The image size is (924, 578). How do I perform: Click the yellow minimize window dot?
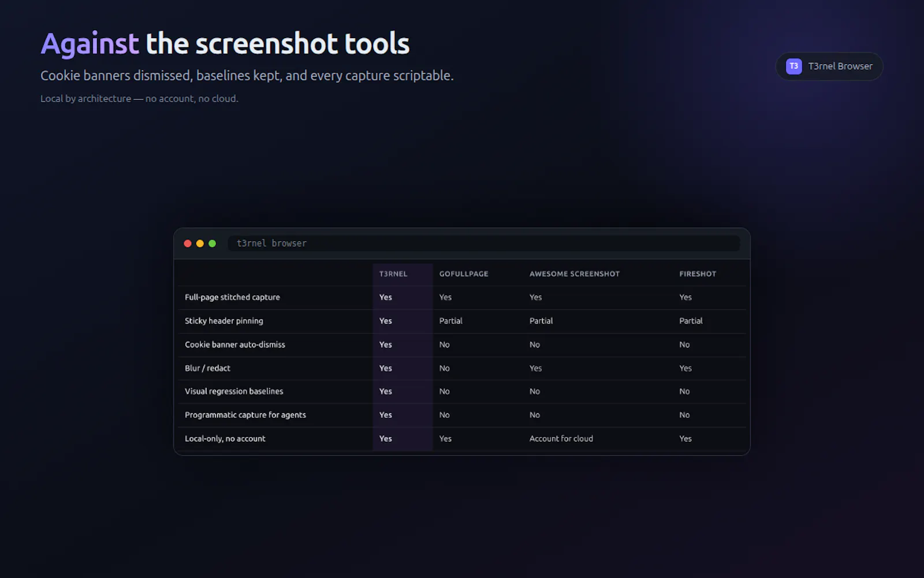[200, 243]
